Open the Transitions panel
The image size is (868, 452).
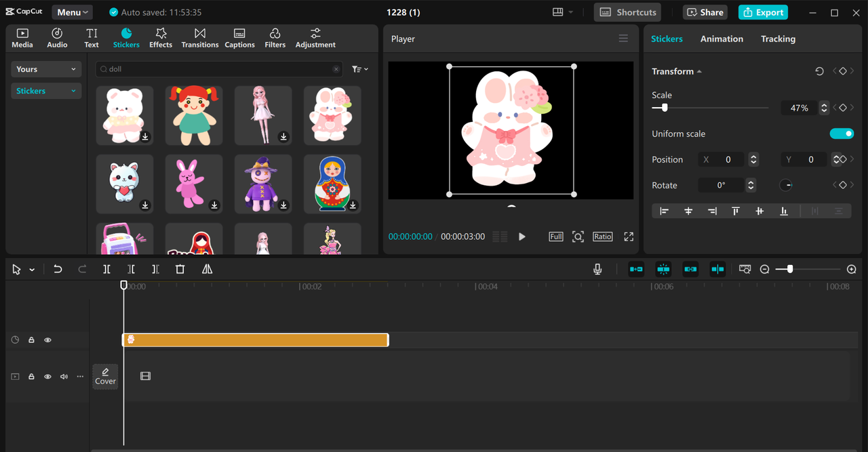click(200, 38)
